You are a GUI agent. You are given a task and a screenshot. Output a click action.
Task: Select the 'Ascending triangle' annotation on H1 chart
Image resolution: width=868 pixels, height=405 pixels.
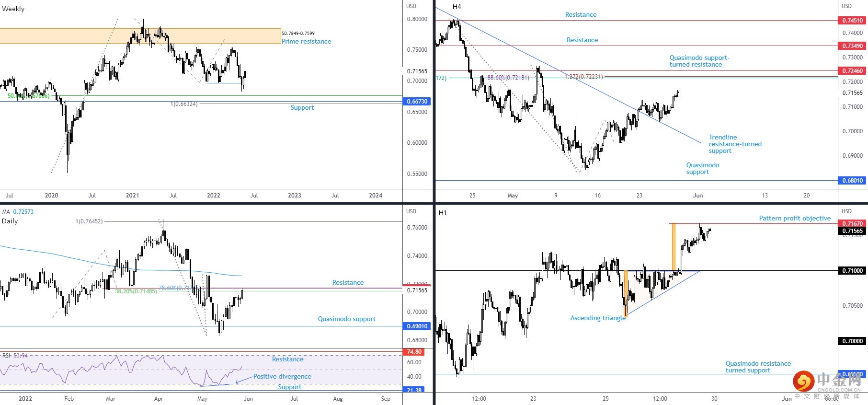[598, 318]
